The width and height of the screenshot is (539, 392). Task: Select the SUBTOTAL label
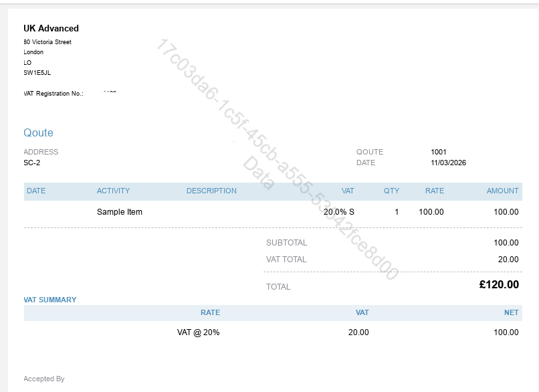[x=286, y=243]
